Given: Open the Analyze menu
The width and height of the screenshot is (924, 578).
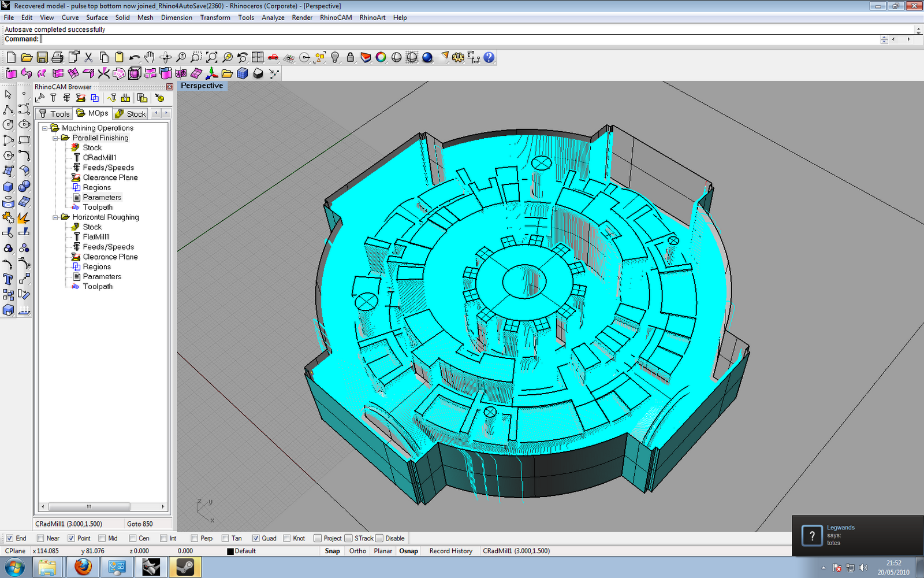Looking at the screenshot, I should point(273,17).
